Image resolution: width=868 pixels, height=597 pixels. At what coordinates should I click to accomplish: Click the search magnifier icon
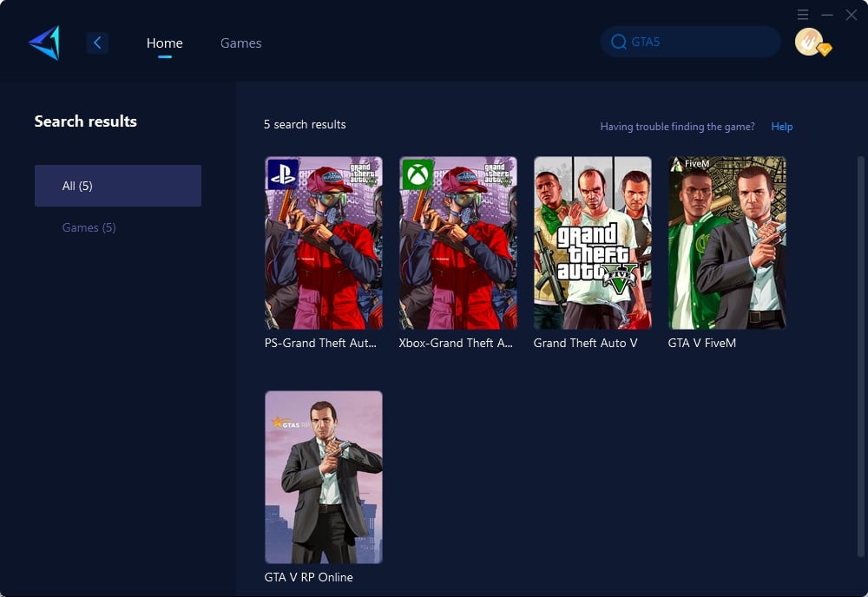coord(618,42)
